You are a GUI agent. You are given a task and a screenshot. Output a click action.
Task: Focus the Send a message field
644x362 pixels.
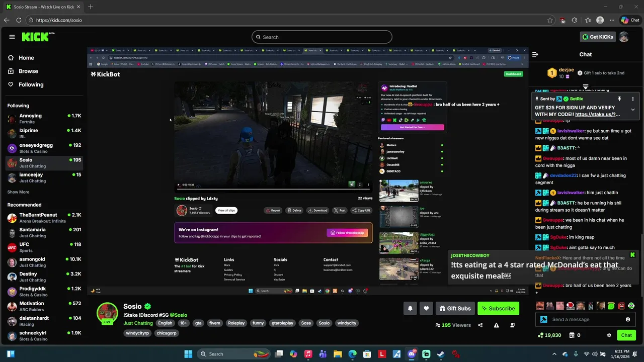click(585, 319)
